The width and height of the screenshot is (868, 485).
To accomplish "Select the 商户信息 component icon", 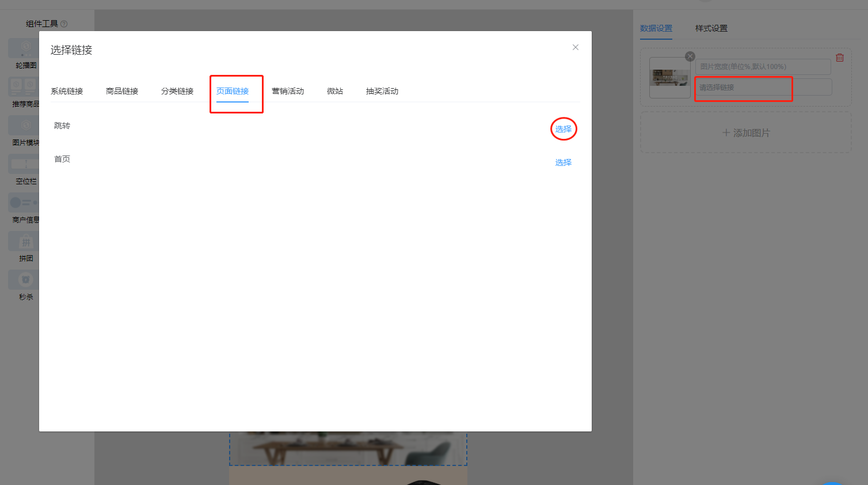I will click(x=24, y=202).
